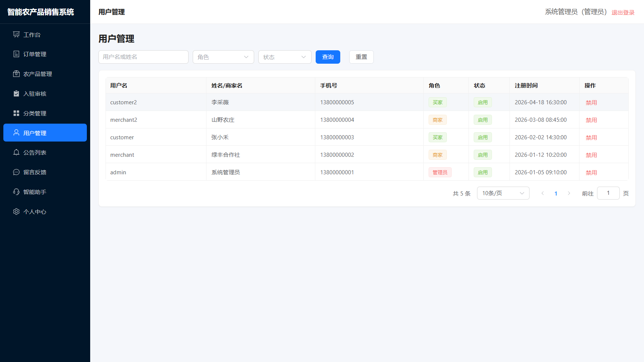Click registration time 2026-03-08 08:45:00

[541, 120]
